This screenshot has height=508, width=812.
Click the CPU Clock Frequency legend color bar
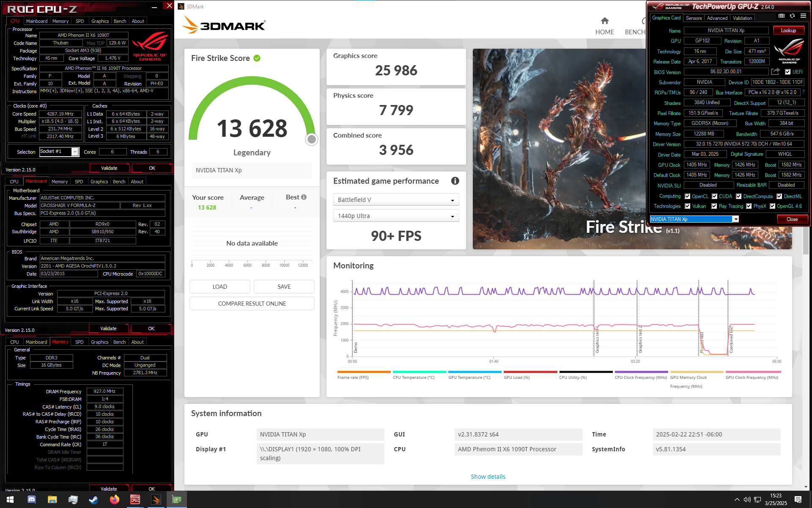click(641, 372)
